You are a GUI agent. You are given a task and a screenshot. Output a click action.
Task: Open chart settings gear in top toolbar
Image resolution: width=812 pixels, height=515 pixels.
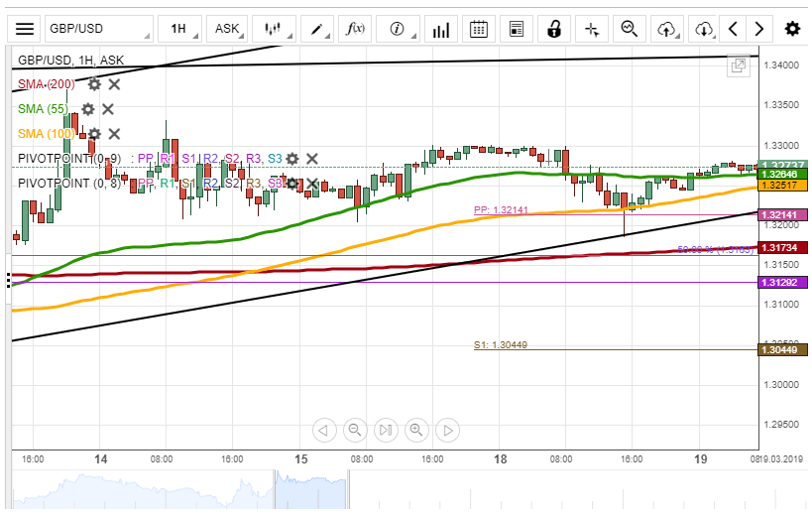tap(792, 29)
